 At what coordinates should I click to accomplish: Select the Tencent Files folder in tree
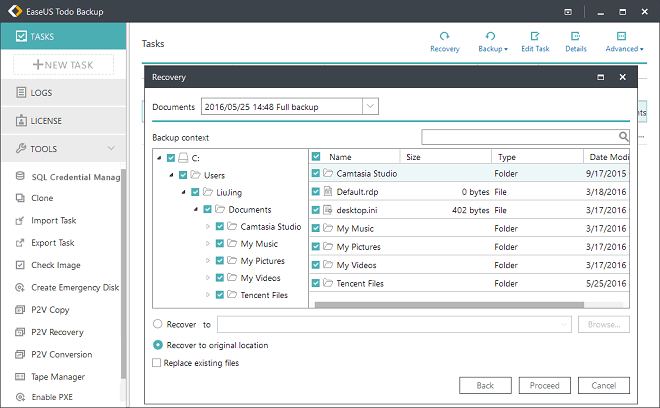264,295
